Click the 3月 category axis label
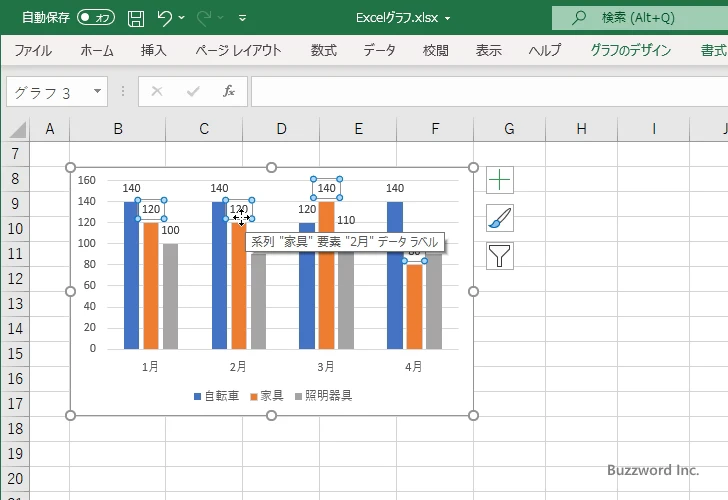The height and width of the screenshot is (500, 728). coord(325,367)
